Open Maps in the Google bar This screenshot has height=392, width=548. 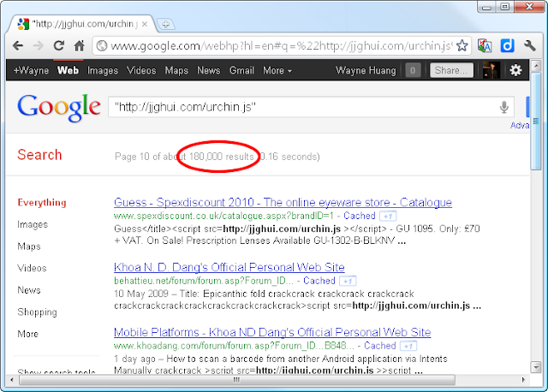(x=176, y=70)
